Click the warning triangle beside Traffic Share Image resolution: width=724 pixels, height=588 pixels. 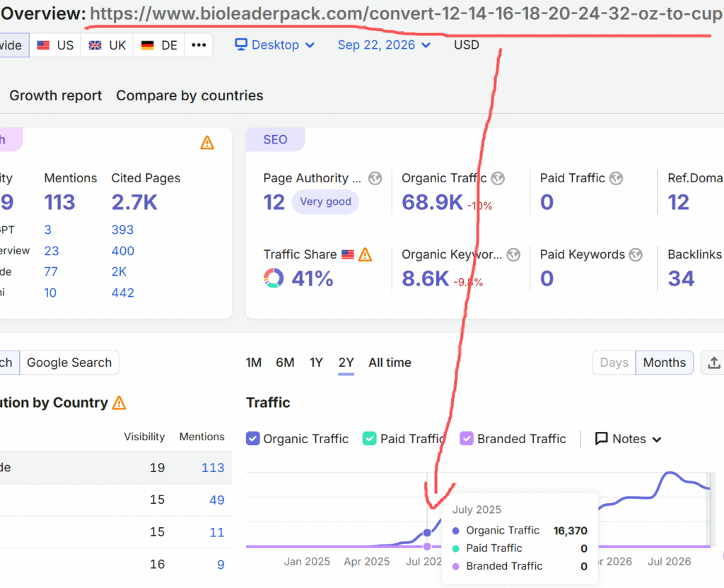coord(365,254)
